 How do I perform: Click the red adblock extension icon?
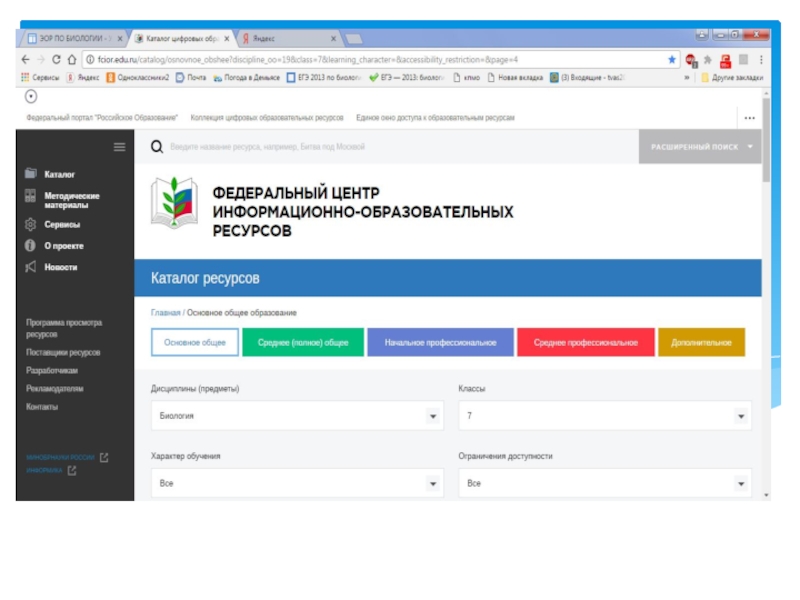click(x=691, y=61)
